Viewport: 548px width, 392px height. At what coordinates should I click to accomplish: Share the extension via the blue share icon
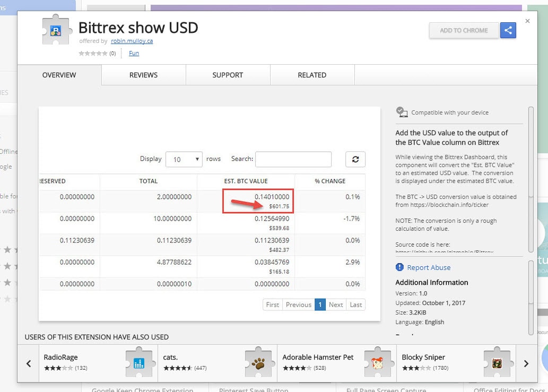point(508,30)
